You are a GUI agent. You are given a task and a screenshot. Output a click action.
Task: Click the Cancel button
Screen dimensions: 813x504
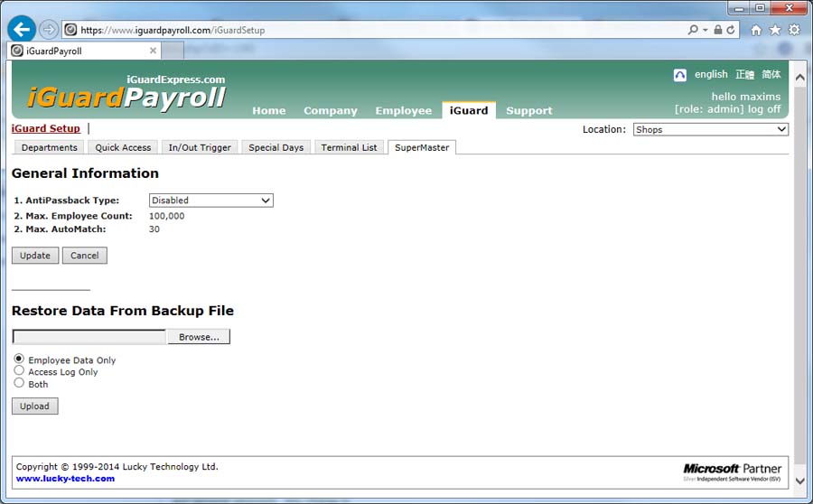tap(85, 255)
